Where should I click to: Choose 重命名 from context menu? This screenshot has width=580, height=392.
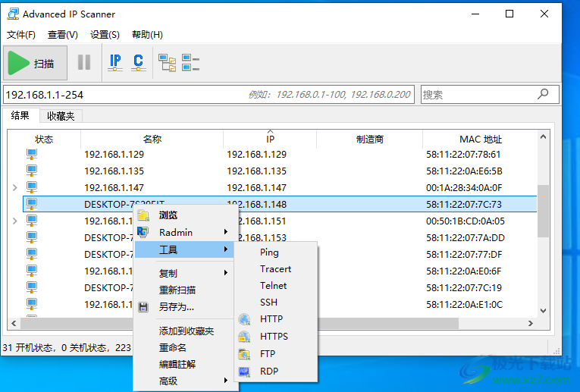[186, 347]
